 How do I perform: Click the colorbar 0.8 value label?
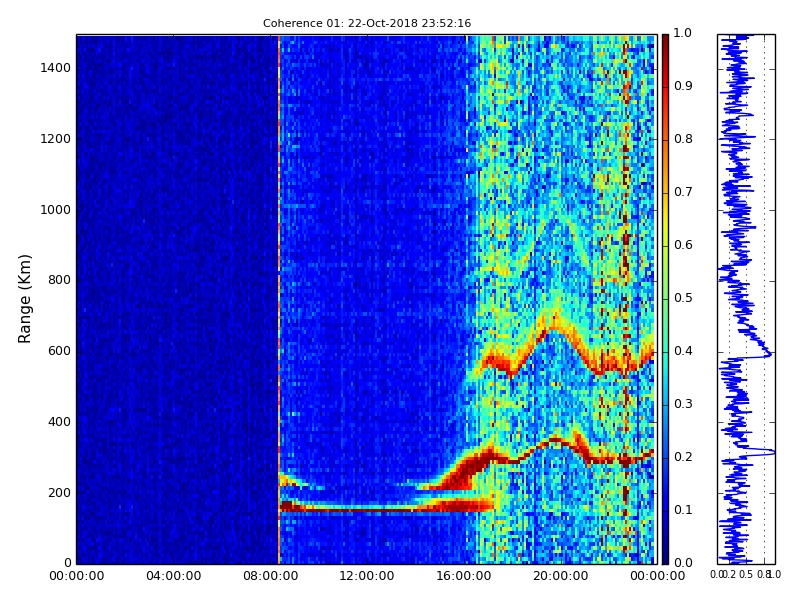pyautogui.click(x=683, y=139)
